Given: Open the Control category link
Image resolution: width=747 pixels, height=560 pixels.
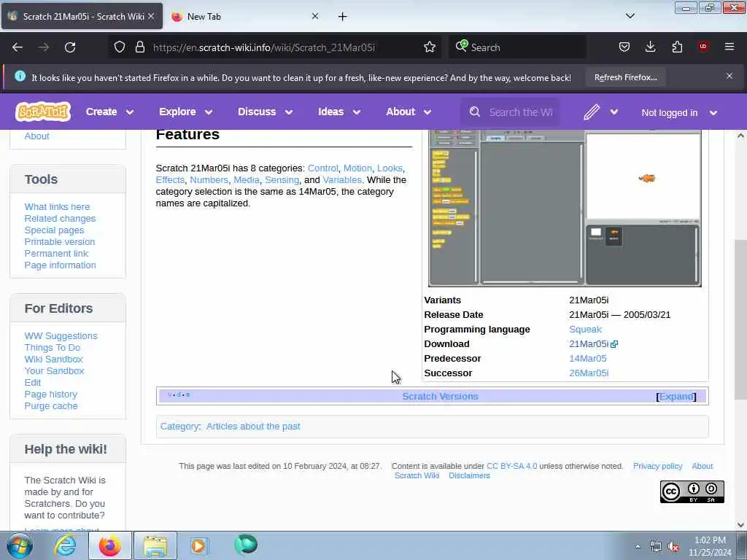Looking at the screenshot, I should [322, 168].
